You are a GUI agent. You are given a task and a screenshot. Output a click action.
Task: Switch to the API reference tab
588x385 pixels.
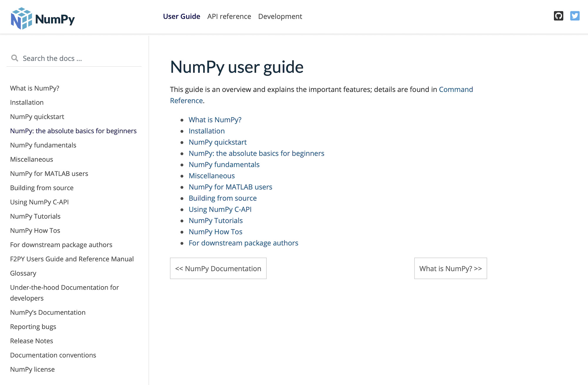[x=229, y=16]
